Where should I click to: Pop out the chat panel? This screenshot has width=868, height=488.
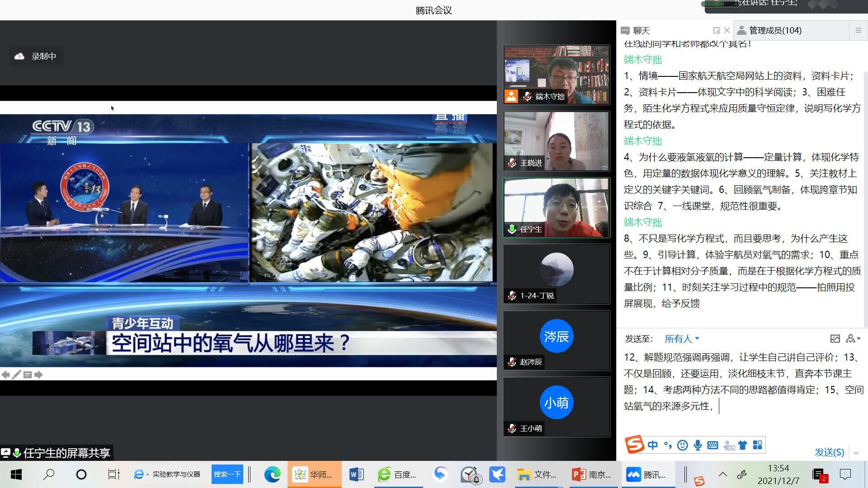click(717, 30)
